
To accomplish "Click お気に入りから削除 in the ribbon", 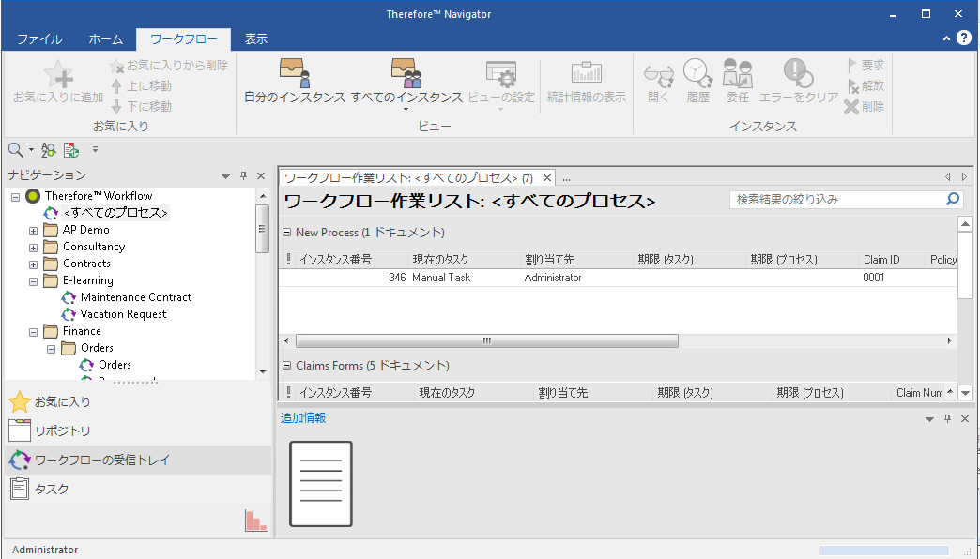I will pos(169,65).
